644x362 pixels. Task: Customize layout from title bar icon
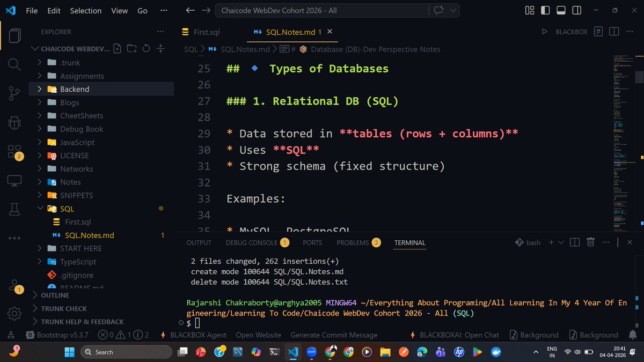coord(530,10)
